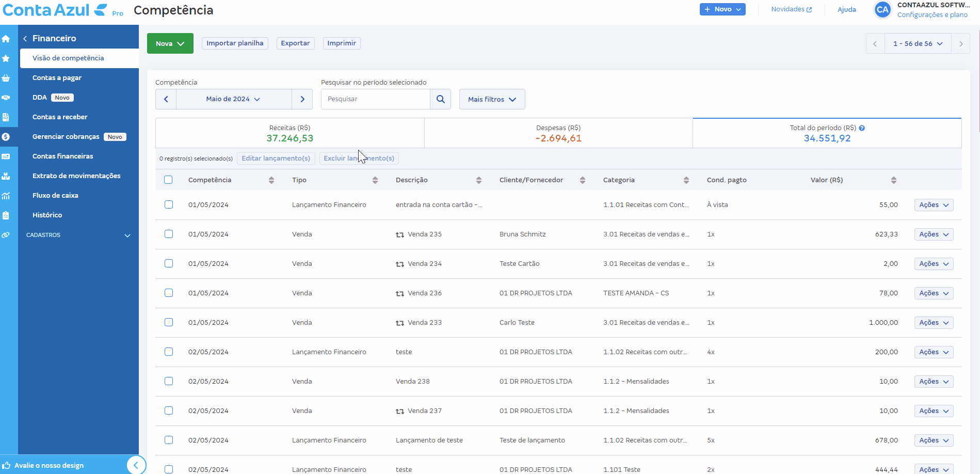Open Ações menu for Venda 233 row
This screenshot has height=474, width=980.
(x=934, y=323)
